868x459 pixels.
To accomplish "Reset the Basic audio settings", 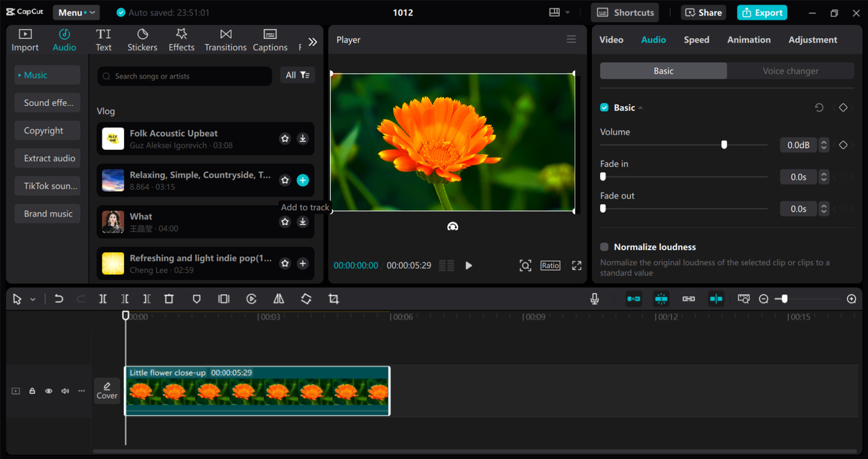I will coord(819,108).
